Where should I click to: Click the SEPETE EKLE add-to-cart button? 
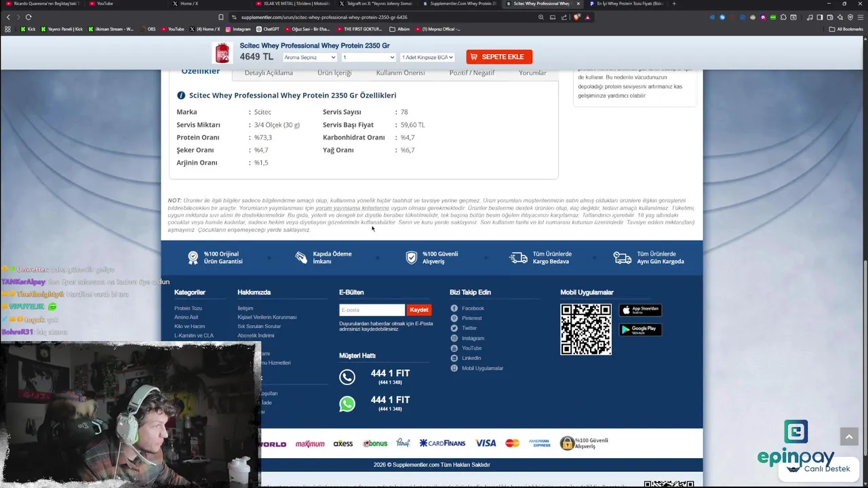[x=499, y=57]
